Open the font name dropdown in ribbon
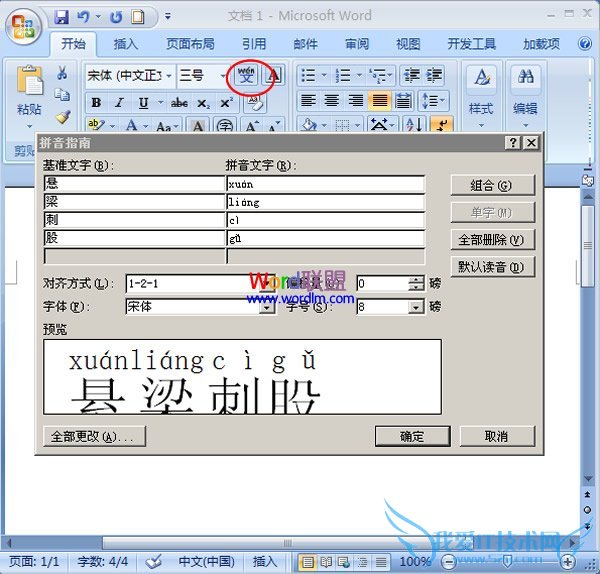The height and width of the screenshot is (574, 600). pos(169,76)
